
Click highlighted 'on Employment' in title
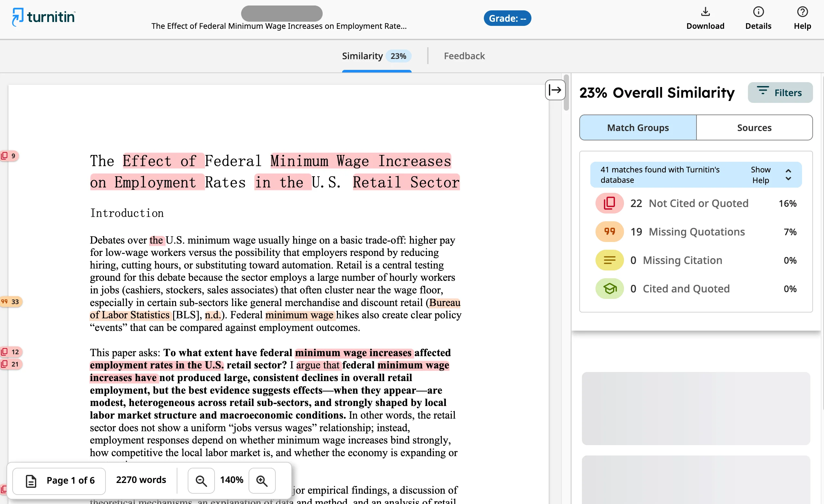point(147,182)
